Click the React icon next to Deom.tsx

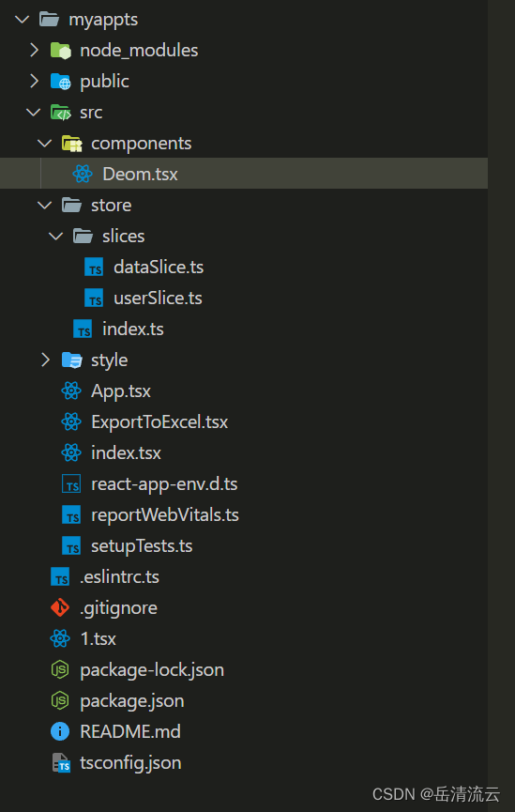[83, 174]
